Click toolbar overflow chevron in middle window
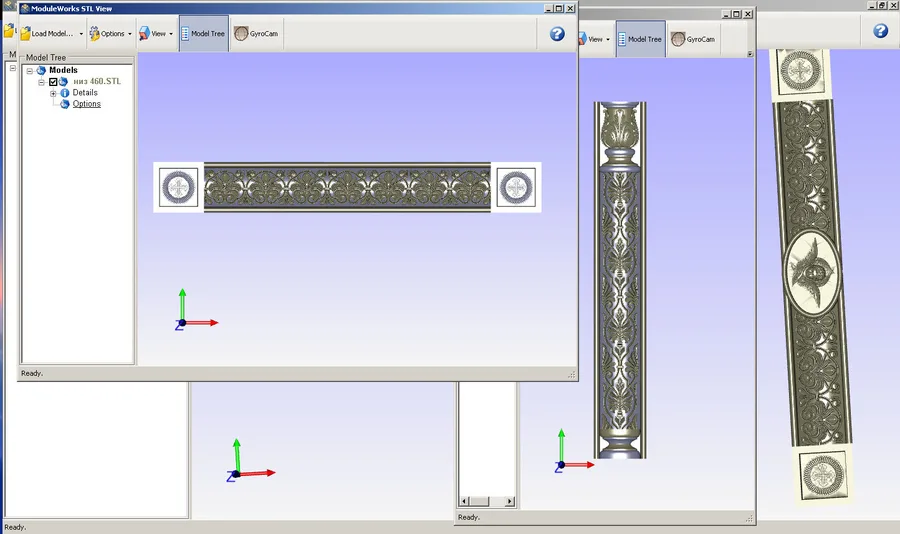The image size is (900, 534). tap(750, 53)
